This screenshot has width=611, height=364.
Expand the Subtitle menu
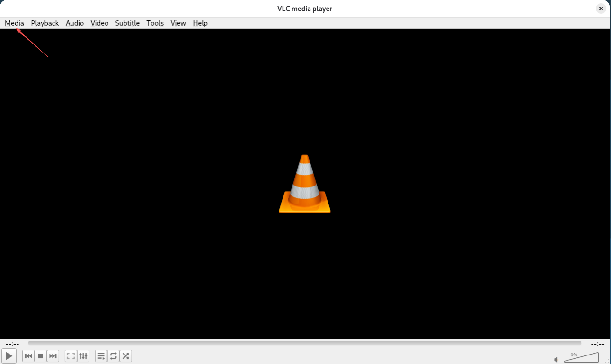[127, 23]
